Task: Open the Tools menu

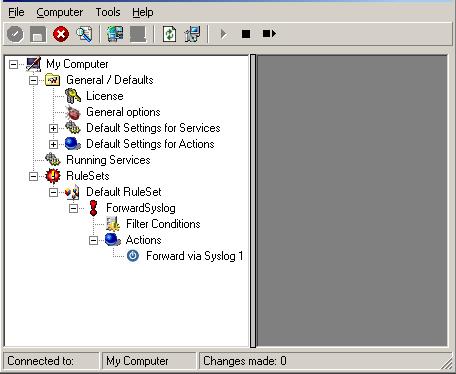Action: click(108, 12)
